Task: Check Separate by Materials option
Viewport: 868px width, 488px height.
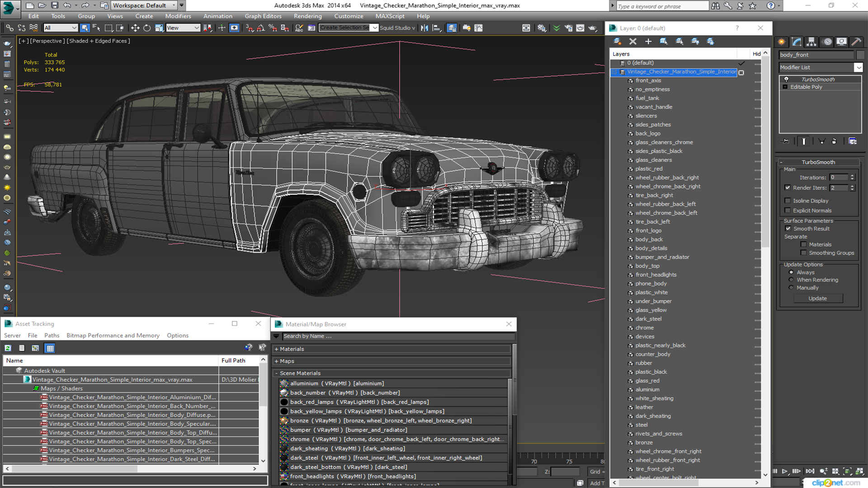Action: 803,244
